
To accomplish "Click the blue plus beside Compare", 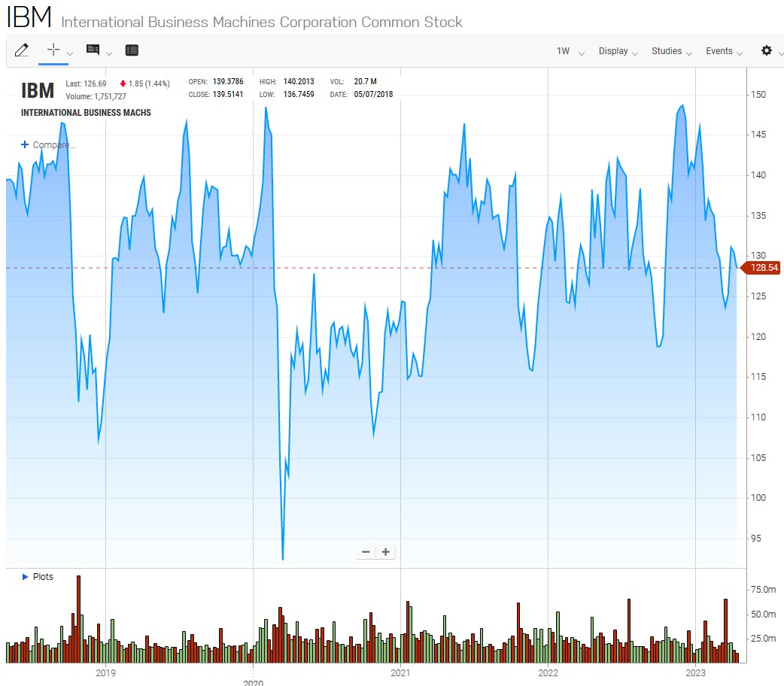I will click(25, 144).
